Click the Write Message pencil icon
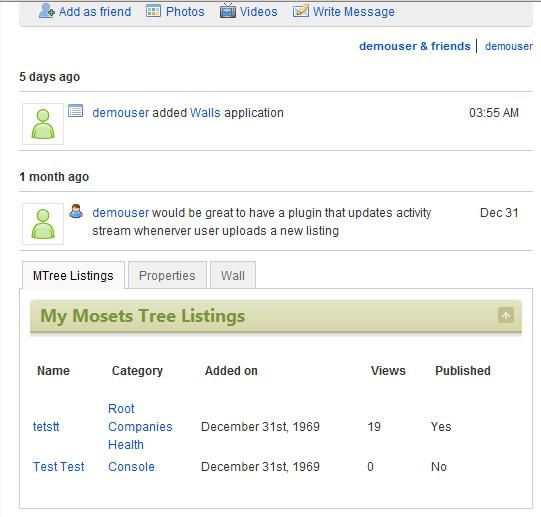This screenshot has width=541, height=517. point(301,11)
